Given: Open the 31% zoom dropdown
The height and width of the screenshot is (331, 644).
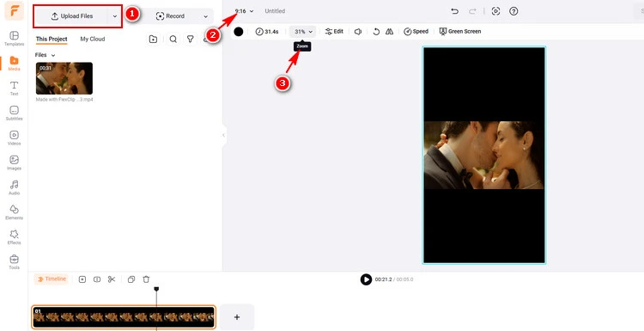Looking at the screenshot, I should [x=303, y=32].
